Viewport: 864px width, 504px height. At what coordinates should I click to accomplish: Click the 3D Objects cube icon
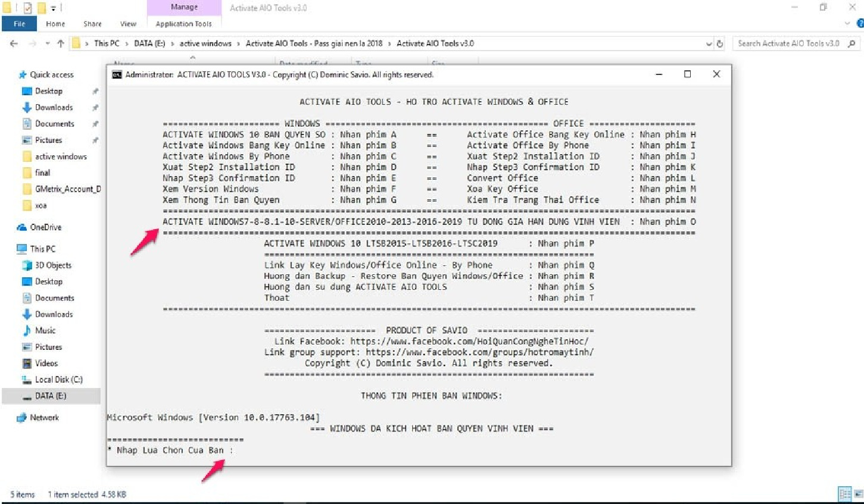(x=27, y=265)
